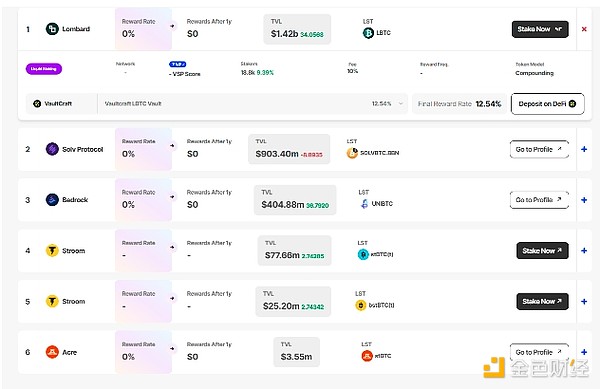Click the Liquid Staking purple tag
Screen dimensions: 600x389
click(44, 69)
